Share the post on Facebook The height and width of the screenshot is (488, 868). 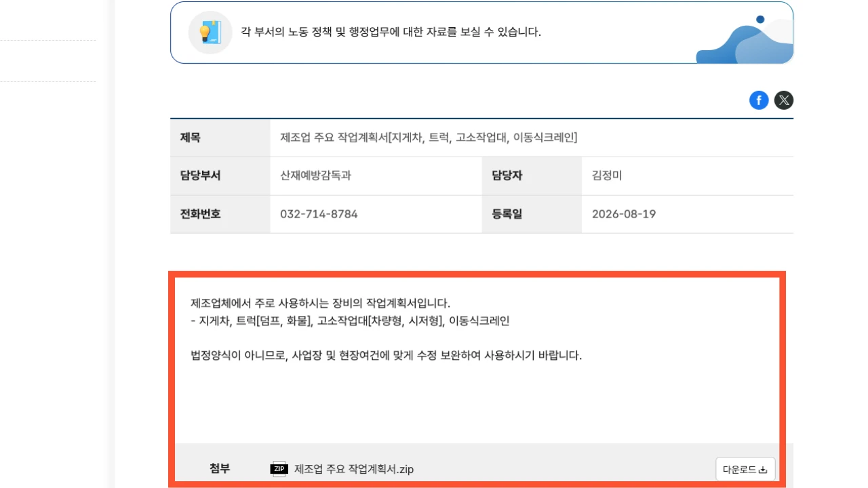759,100
